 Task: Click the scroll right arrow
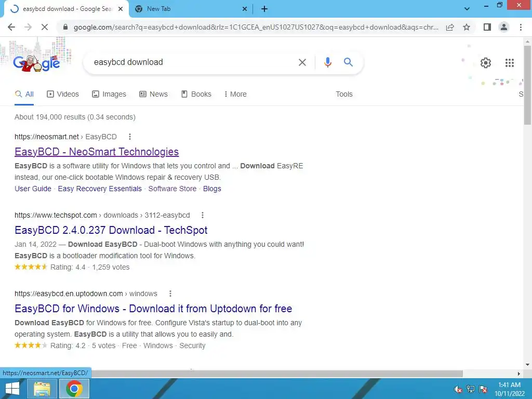pyautogui.click(x=519, y=374)
